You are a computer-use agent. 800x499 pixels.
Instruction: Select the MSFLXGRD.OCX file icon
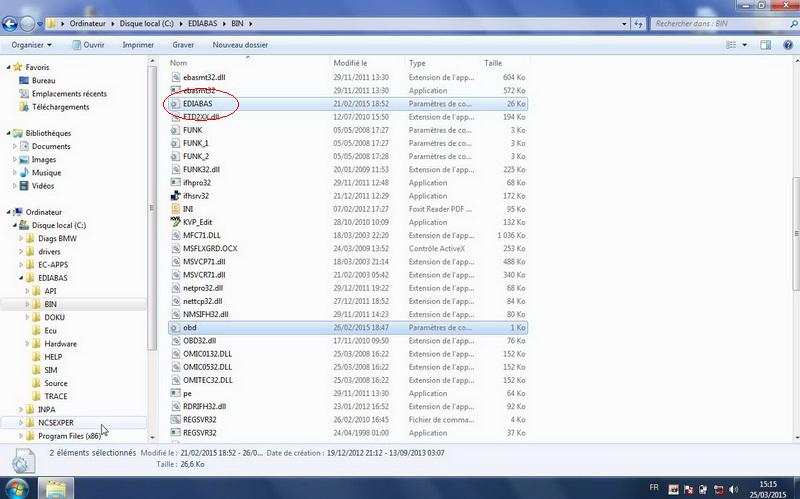coord(175,248)
